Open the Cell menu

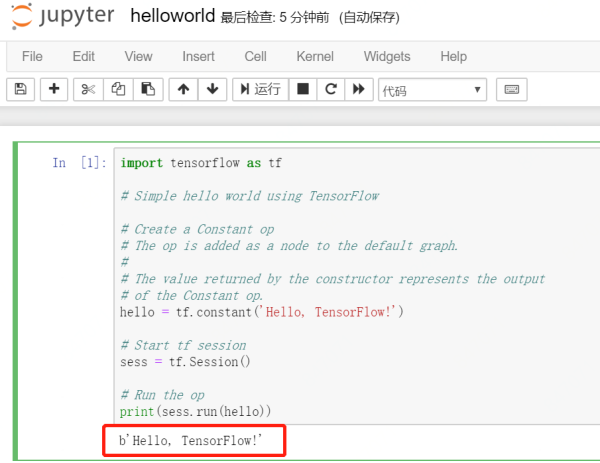pos(255,56)
